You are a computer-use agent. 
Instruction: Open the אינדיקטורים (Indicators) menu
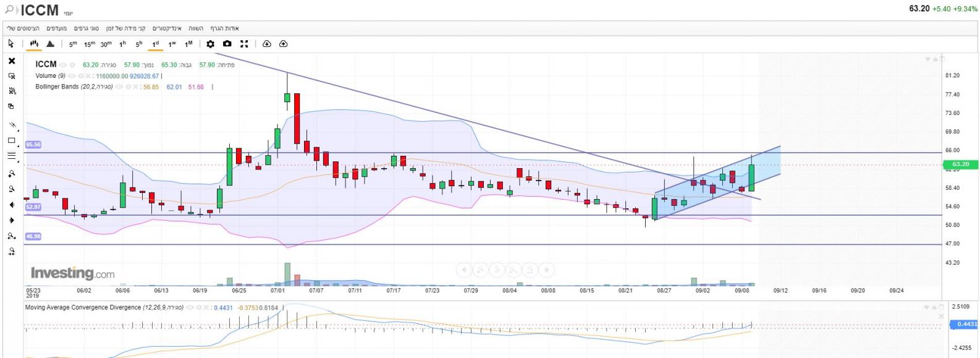click(x=167, y=28)
